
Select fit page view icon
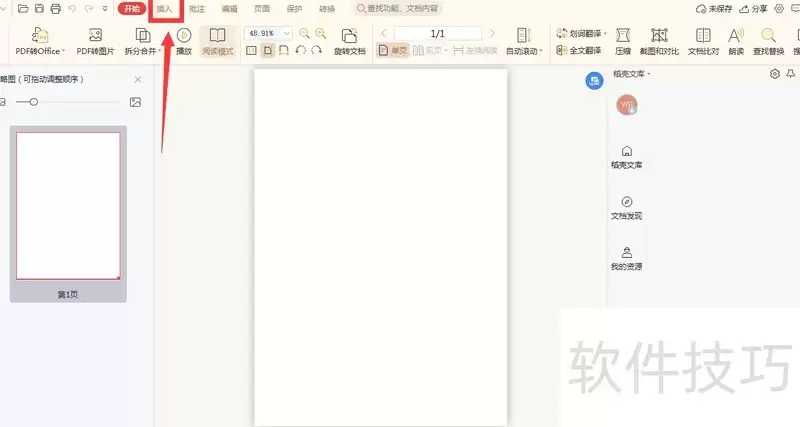(268, 51)
